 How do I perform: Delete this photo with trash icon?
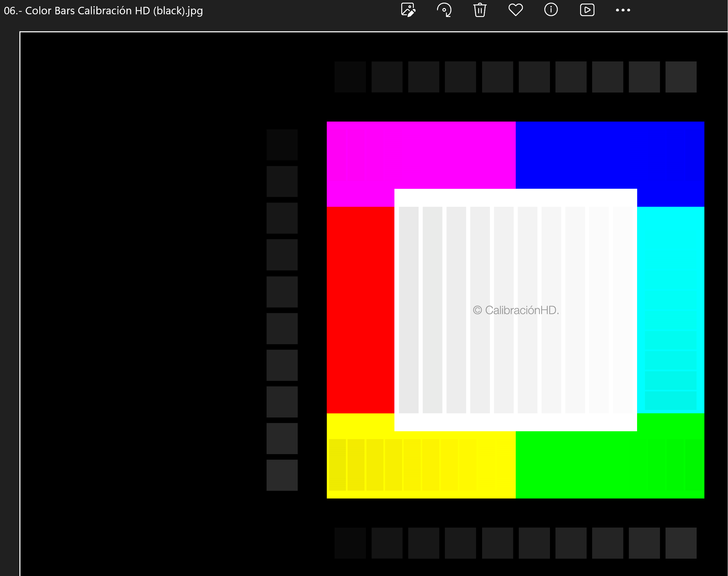(480, 10)
